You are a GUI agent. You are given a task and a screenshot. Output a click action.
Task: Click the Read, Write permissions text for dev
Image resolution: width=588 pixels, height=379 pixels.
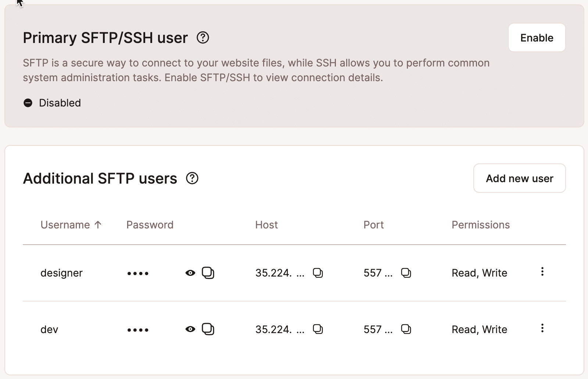point(479,329)
